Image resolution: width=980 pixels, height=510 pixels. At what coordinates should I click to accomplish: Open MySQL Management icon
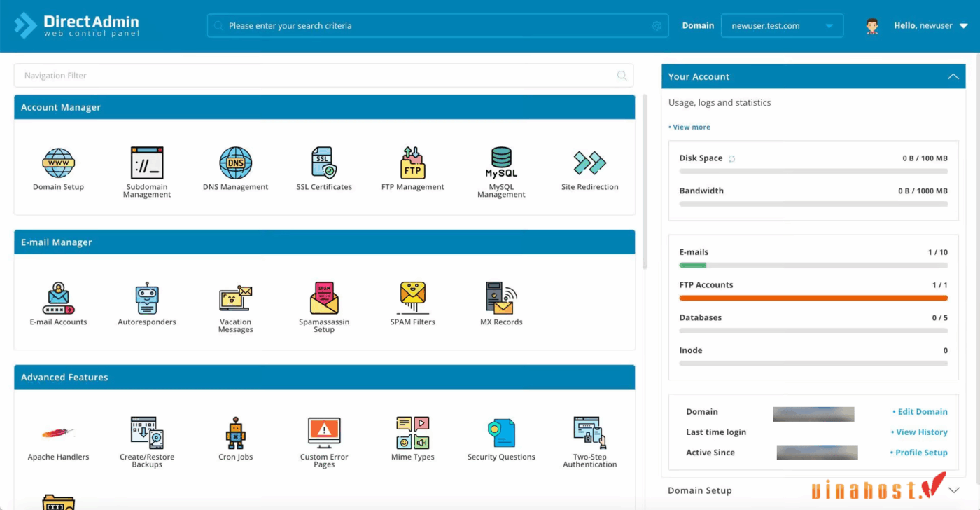[501, 163]
